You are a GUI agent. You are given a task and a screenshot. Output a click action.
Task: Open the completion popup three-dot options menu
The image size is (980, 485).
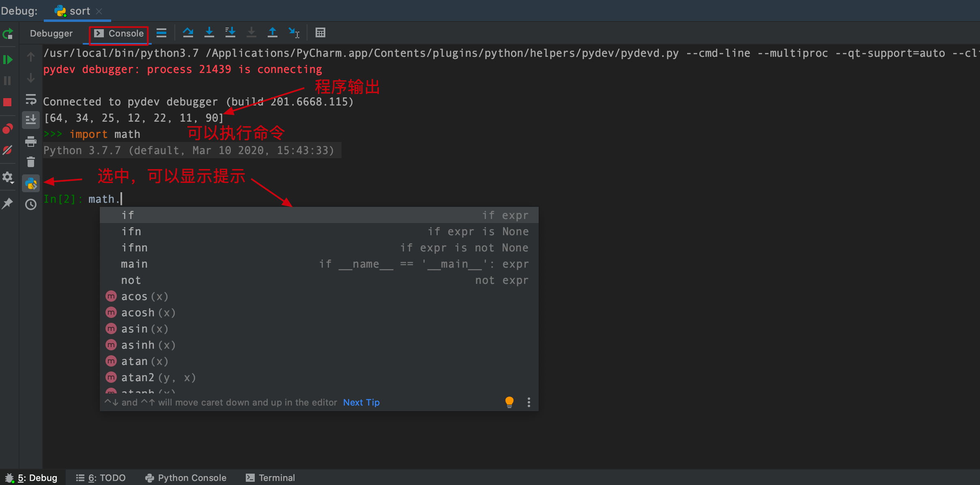529,402
